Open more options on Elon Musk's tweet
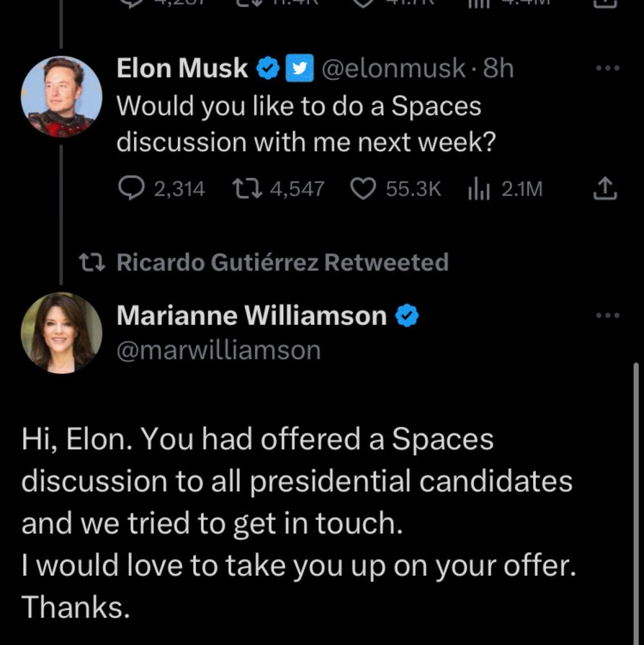 tap(607, 68)
